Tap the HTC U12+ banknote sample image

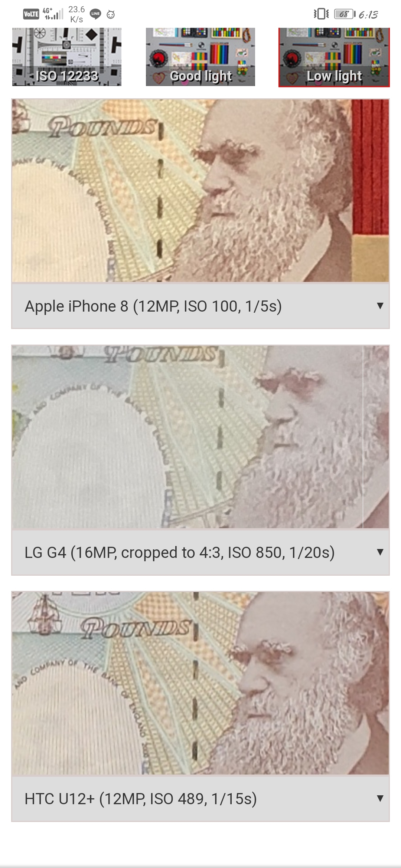coord(200,683)
